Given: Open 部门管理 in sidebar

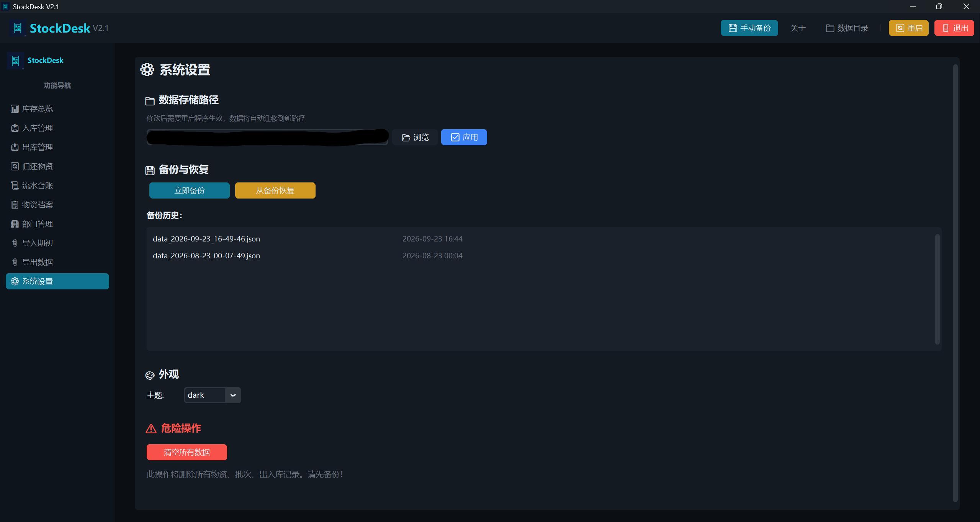Looking at the screenshot, I should (57, 224).
